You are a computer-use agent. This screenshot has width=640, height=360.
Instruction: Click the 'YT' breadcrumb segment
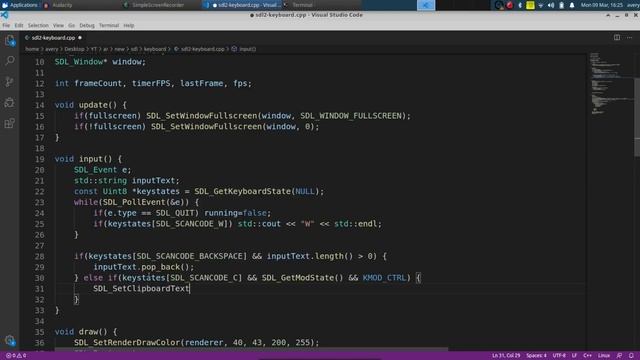coord(94,49)
